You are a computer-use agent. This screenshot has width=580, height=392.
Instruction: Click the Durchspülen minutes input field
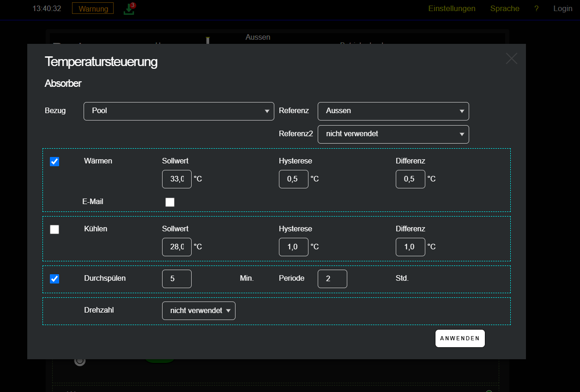(x=177, y=279)
